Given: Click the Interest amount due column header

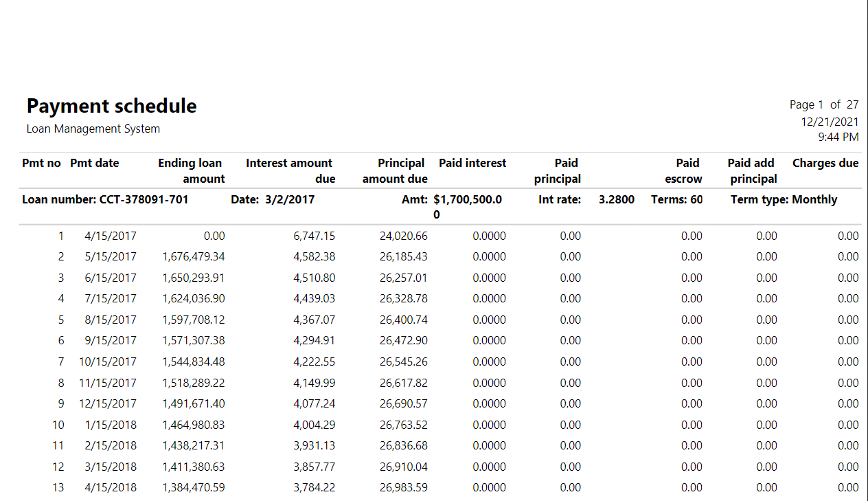Looking at the screenshot, I should [x=289, y=170].
